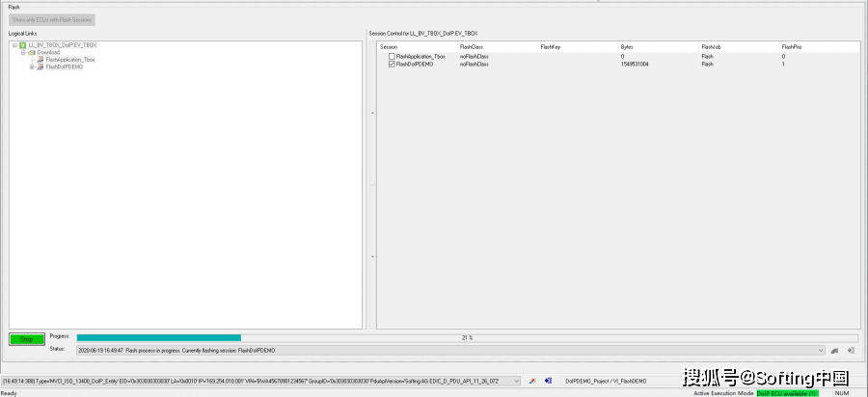
Task: Click noFlashClass in the FlashApplication_Tbox row
Action: (475, 57)
